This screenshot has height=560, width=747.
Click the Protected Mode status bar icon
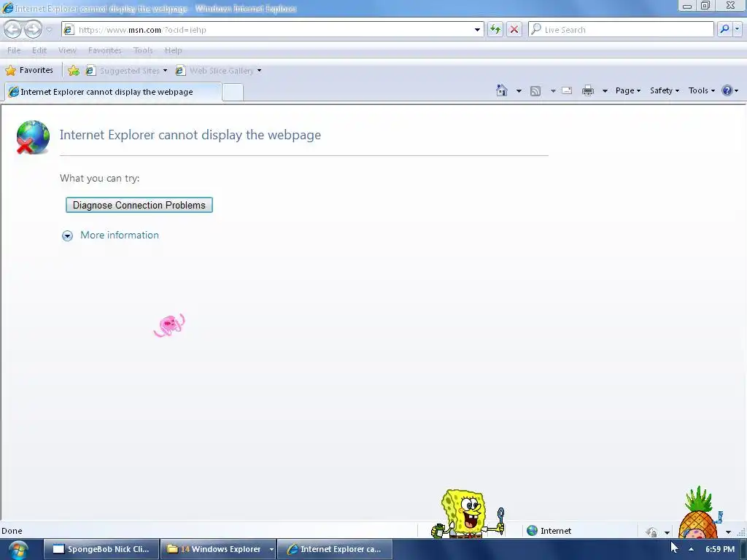click(x=651, y=532)
